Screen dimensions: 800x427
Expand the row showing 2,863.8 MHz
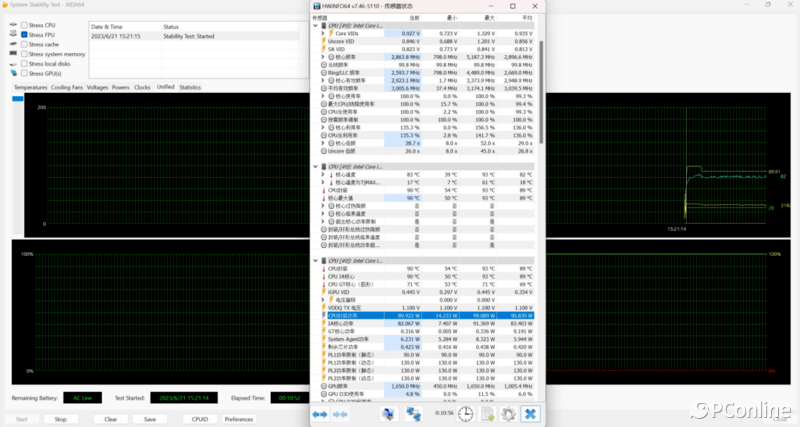(x=323, y=57)
